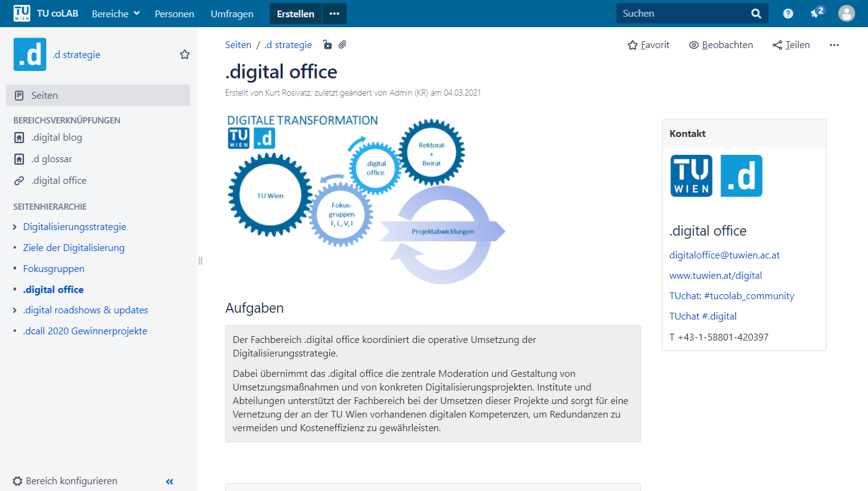The width and height of the screenshot is (868, 491).
Task: Click the Seiten page icon in sidebar
Action: [20, 96]
